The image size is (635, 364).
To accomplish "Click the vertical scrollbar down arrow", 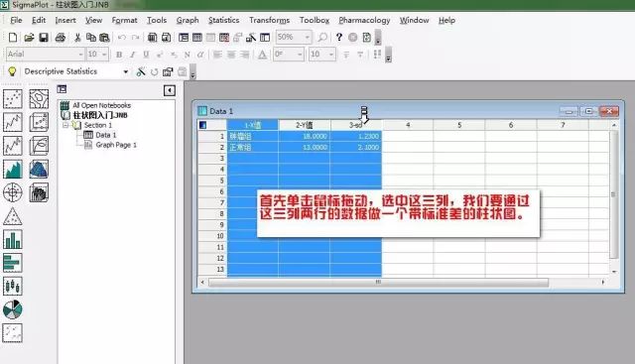I will (614, 272).
